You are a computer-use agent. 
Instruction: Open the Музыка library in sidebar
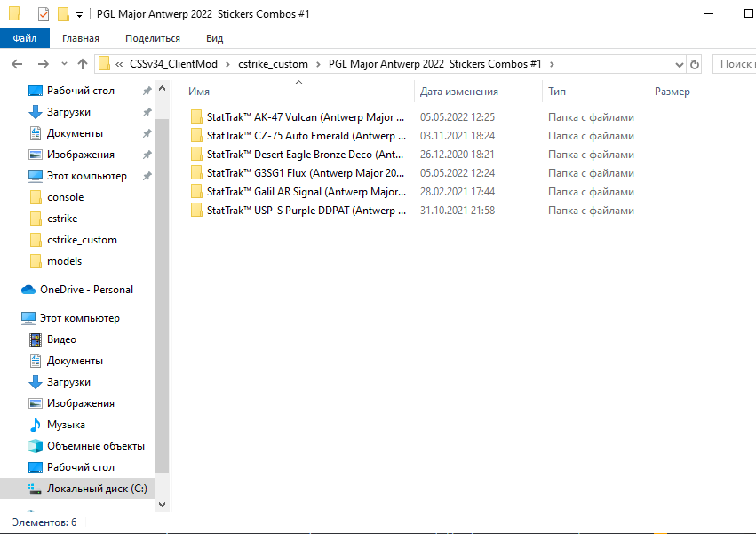66,425
